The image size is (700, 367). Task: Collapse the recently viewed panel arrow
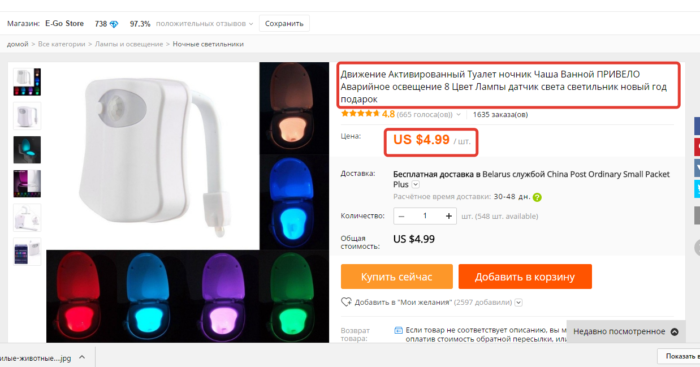[675, 332]
